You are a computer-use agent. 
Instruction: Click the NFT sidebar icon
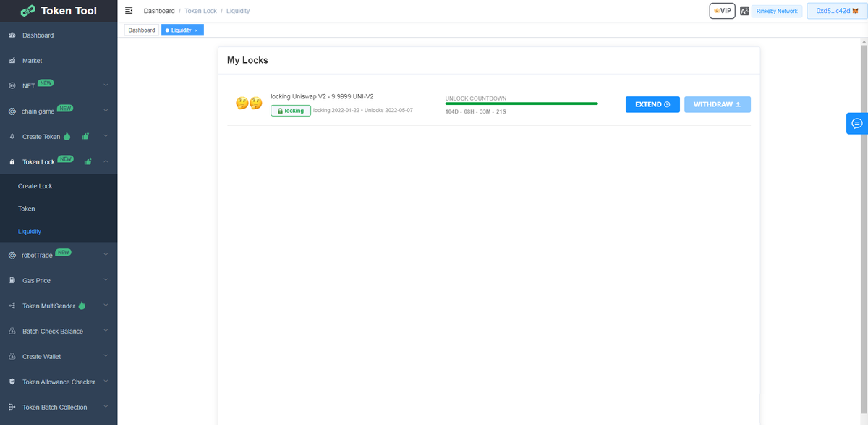pyautogui.click(x=12, y=86)
